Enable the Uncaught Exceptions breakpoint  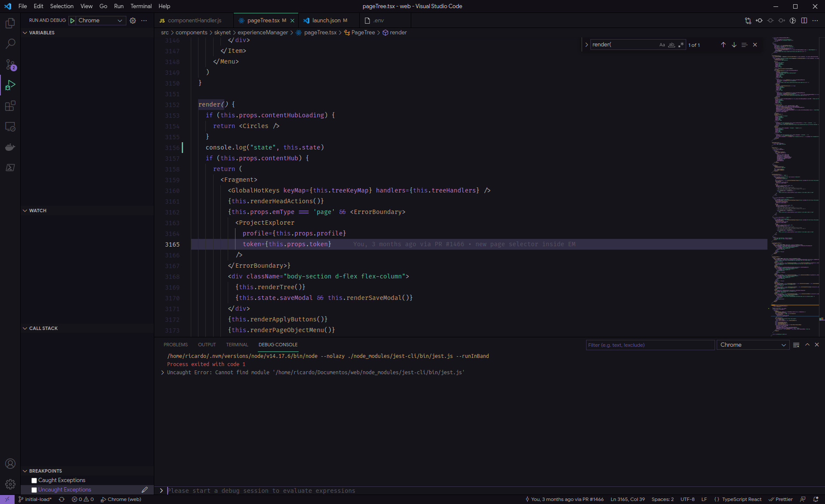(x=34, y=490)
